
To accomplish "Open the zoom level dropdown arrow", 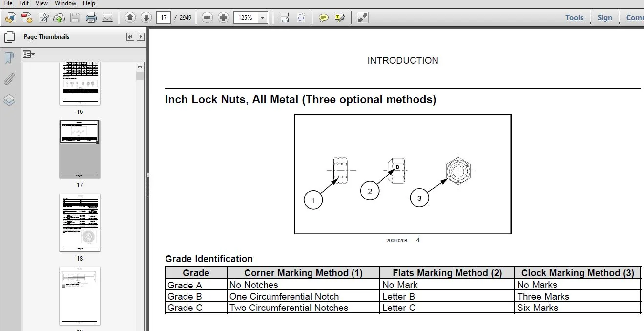I will pyautogui.click(x=263, y=18).
